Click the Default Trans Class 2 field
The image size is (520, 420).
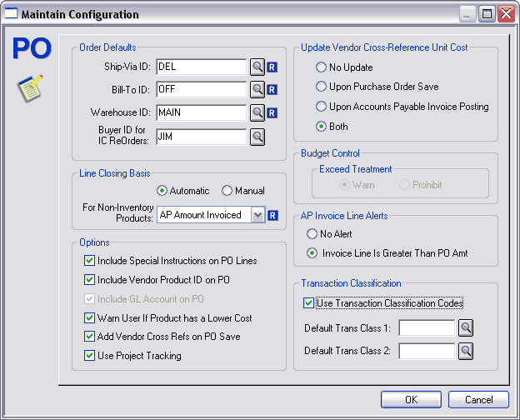tap(427, 351)
